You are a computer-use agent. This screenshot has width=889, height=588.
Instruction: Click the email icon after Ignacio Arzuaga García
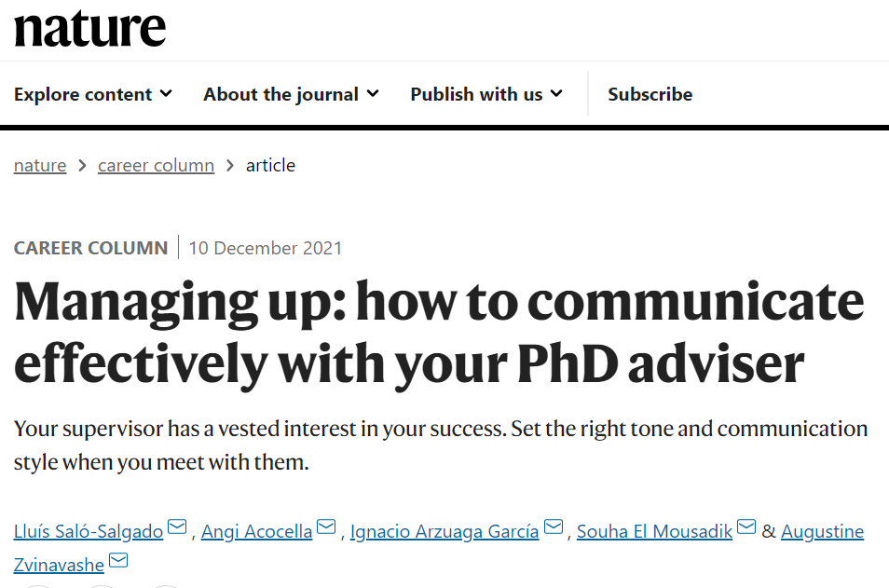pos(553,528)
